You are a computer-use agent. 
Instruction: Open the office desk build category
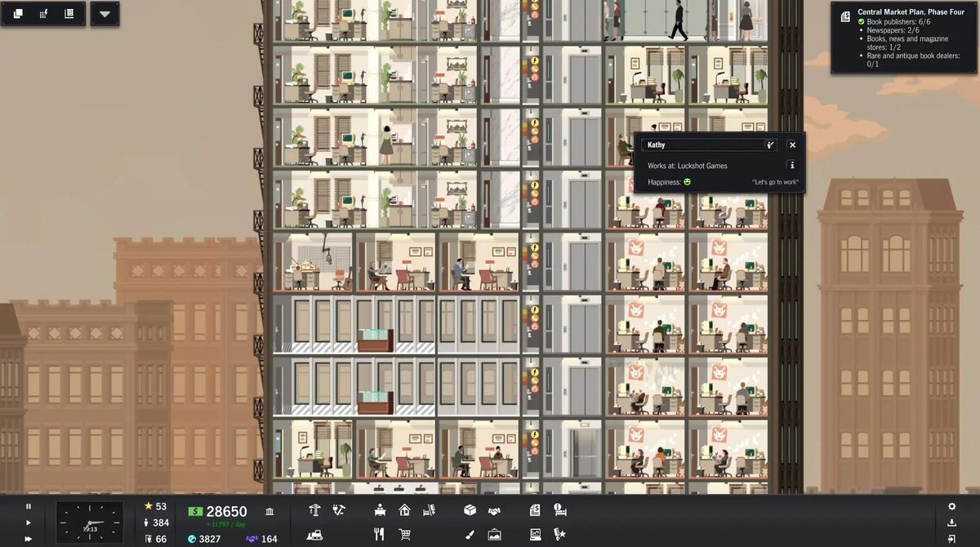pyautogui.click(x=380, y=510)
